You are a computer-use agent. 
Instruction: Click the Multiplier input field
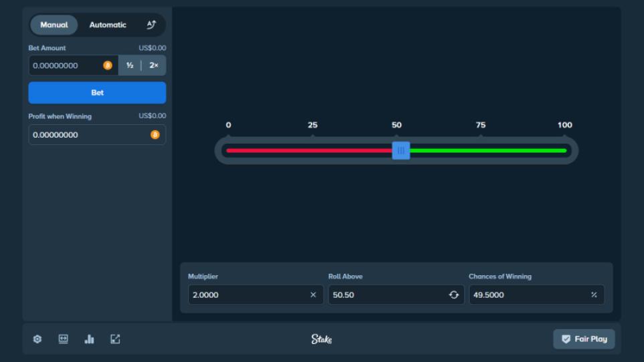(x=256, y=295)
